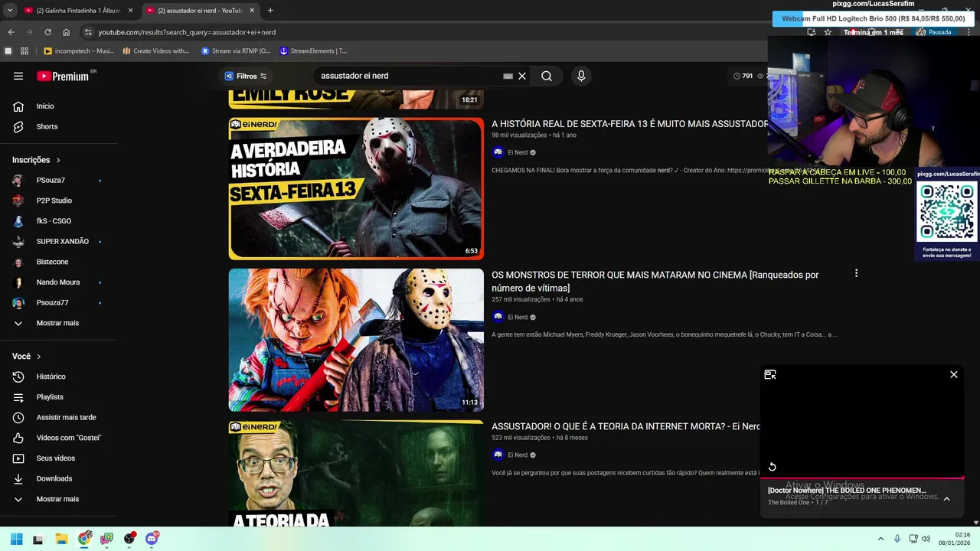Viewport: 980px width, 551px height.
Task: Open the YouTube hamburger guide menu
Action: (18, 76)
